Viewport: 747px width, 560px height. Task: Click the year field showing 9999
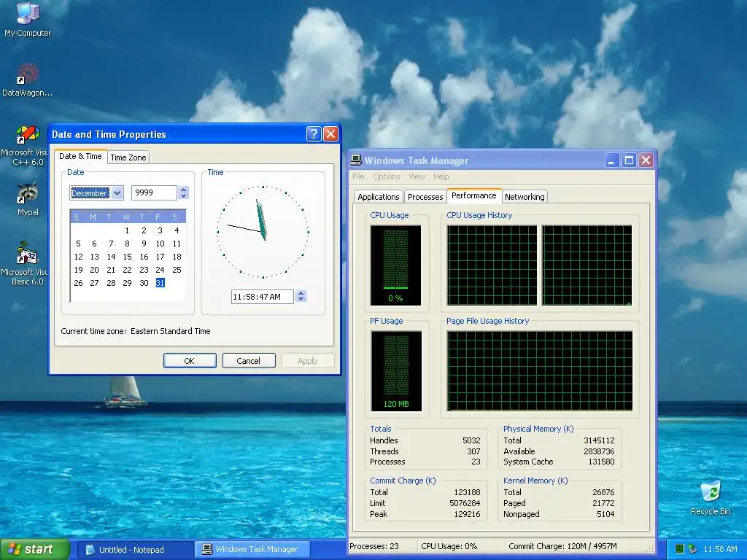pos(153,192)
